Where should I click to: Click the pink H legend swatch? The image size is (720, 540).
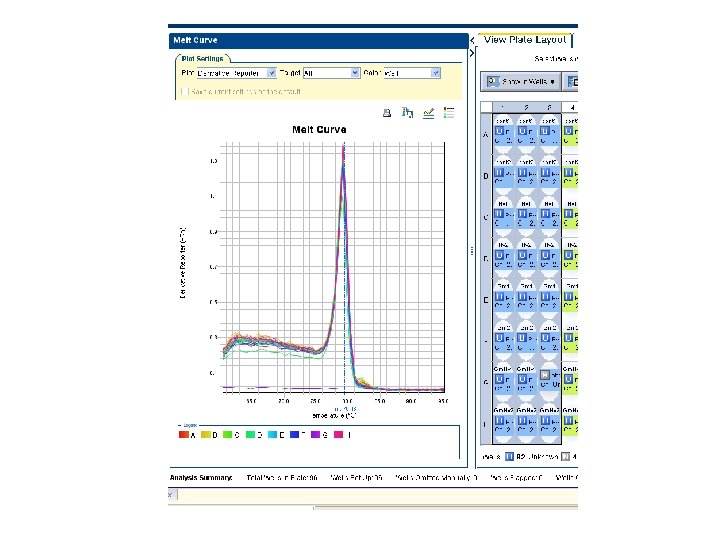(338, 434)
